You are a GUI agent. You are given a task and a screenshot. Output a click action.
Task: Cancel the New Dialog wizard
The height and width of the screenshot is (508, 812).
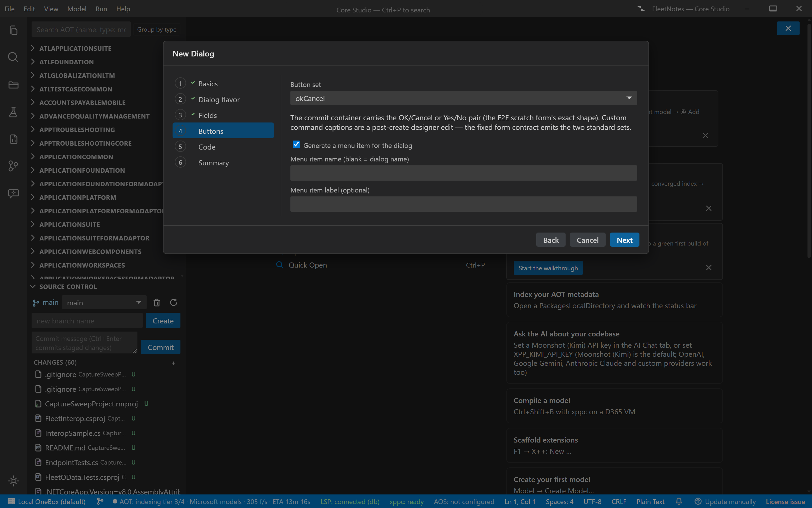click(588, 240)
